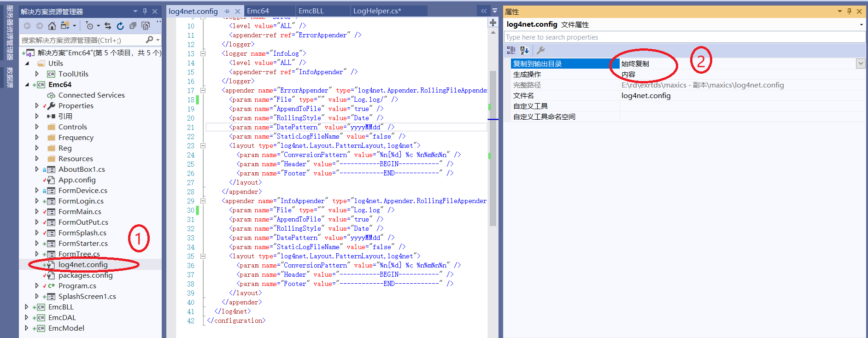This screenshot has height=338, width=868.
Task: Switch to the log4net.config tab
Action: (x=193, y=11)
